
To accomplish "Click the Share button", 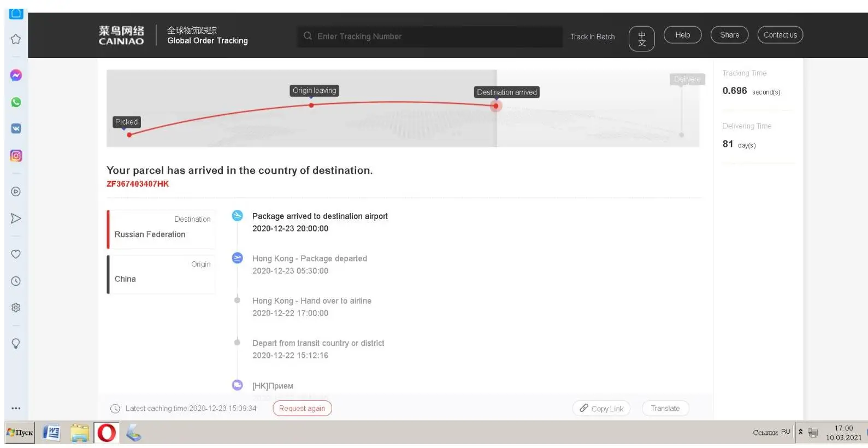I will [x=730, y=35].
